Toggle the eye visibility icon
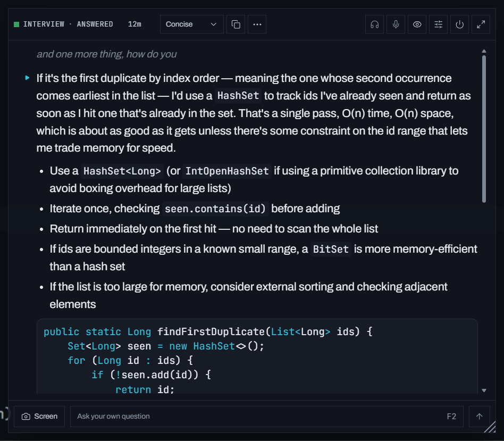The width and height of the screenshot is (504, 441). [417, 24]
